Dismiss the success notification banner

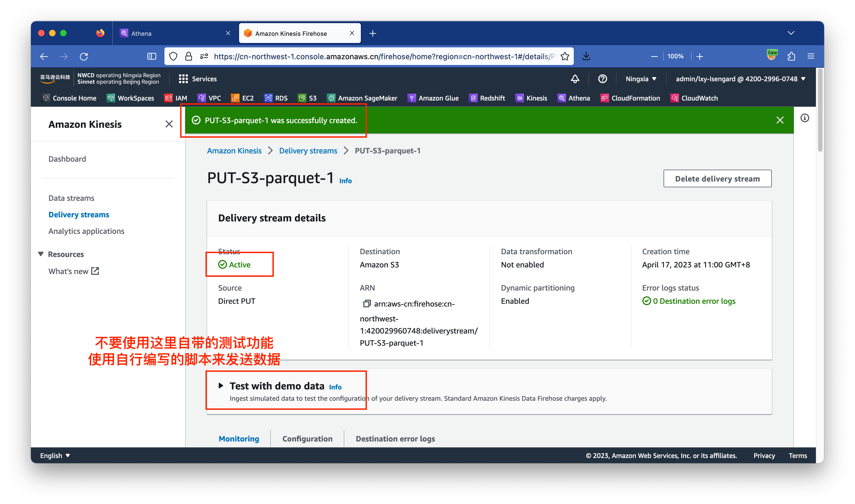[x=780, y=120]
